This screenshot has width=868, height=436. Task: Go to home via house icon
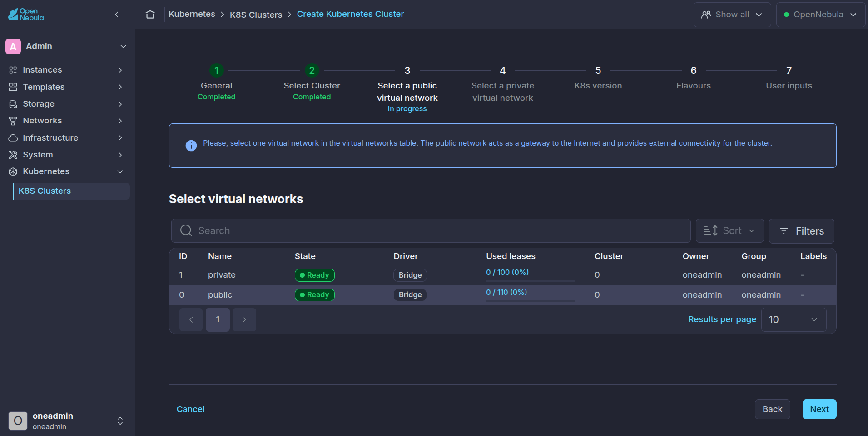[150, 15]
